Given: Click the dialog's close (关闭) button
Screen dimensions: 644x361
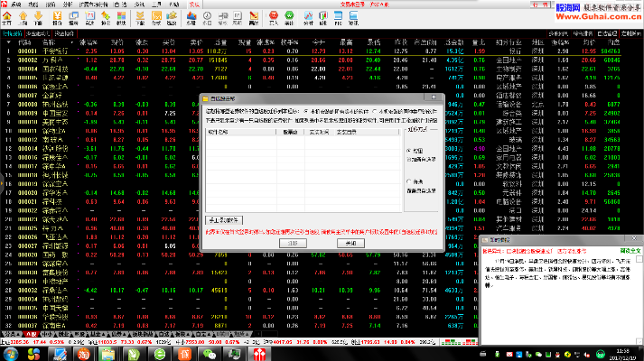Looking at the screenshot, I should point(350,244).
